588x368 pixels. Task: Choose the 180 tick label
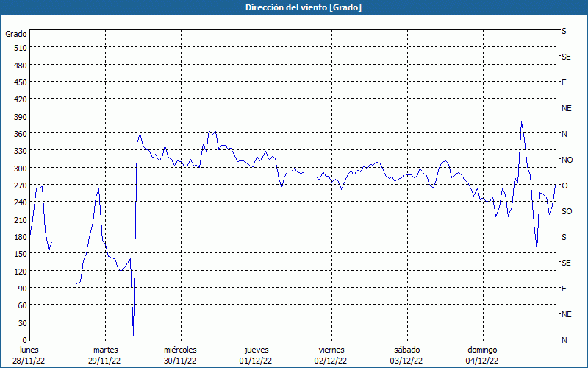tap(21, 237)
